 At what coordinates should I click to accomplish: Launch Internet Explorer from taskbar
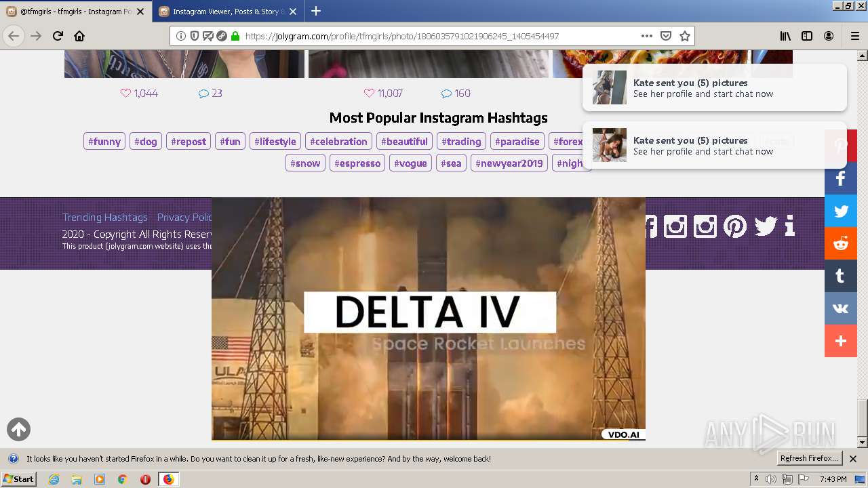tap(54, 479)
